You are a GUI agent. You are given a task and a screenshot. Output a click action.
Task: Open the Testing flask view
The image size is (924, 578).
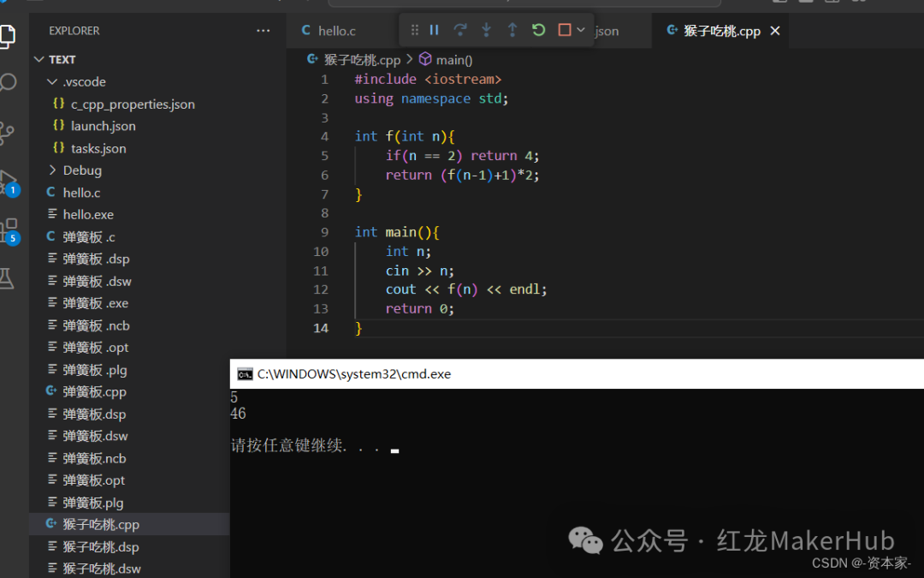coord(7,278)
